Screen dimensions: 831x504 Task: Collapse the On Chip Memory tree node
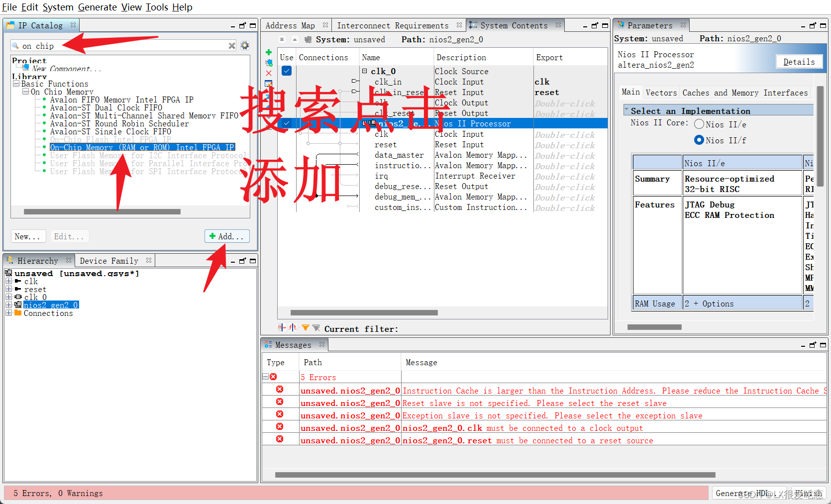click(25, 92)
